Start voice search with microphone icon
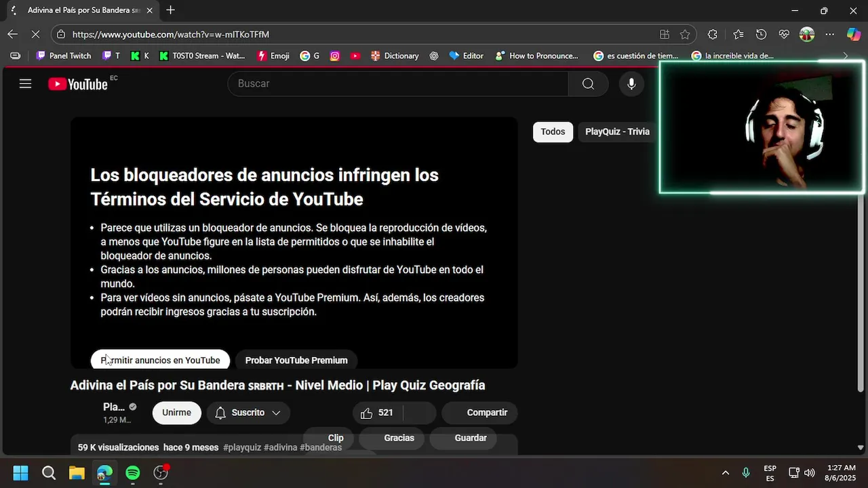This screenshot has width=868, height=488. [x=631, y=83]
